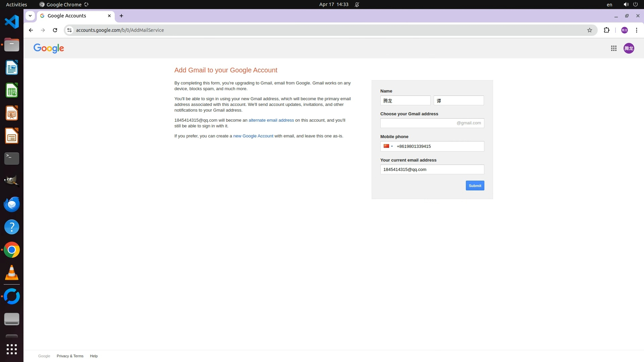
Task: Open the Chrome Extensions puzzle icon
Action: (606, 30)
